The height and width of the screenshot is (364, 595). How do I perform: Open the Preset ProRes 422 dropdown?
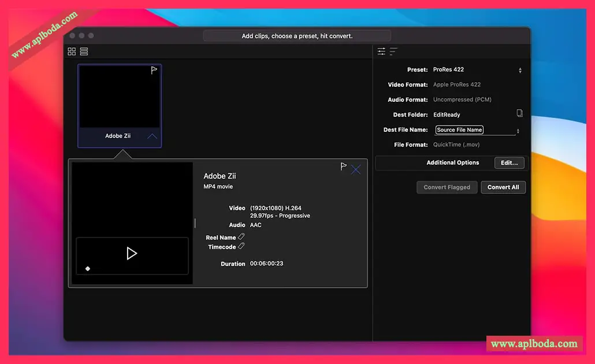520,70
